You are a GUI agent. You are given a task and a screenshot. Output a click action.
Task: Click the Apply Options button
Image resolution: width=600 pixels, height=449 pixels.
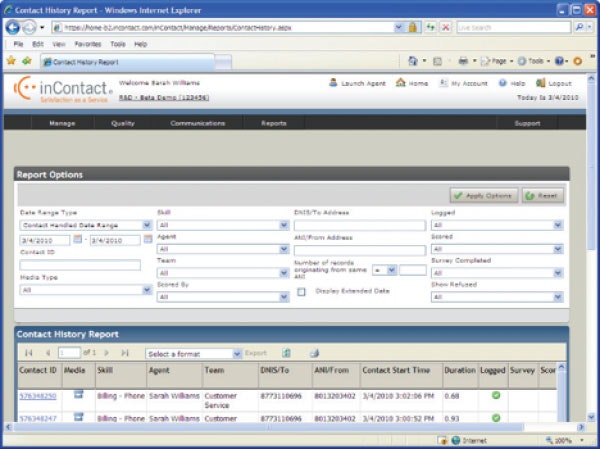(483, 196)
